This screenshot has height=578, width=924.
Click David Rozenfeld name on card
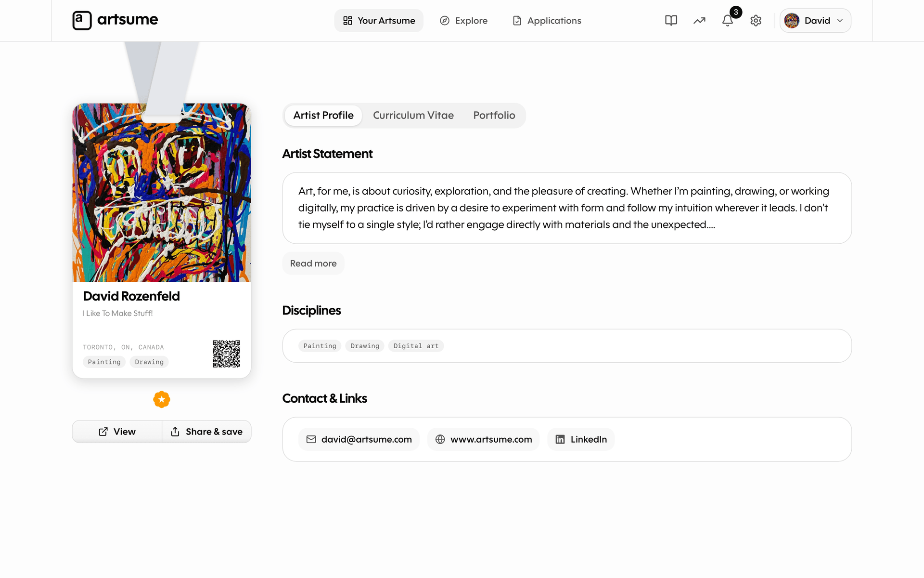pyautogui.click(x=131, y=296)
